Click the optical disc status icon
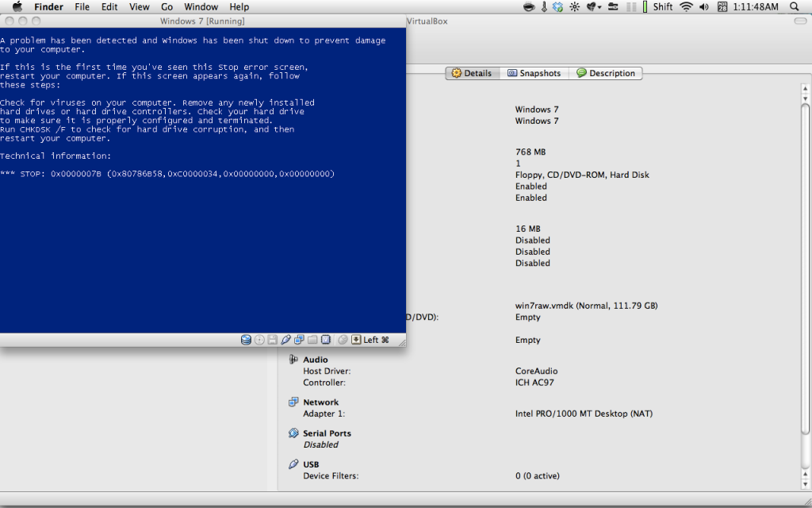The image size is (812, 508). tap(259, 340)
